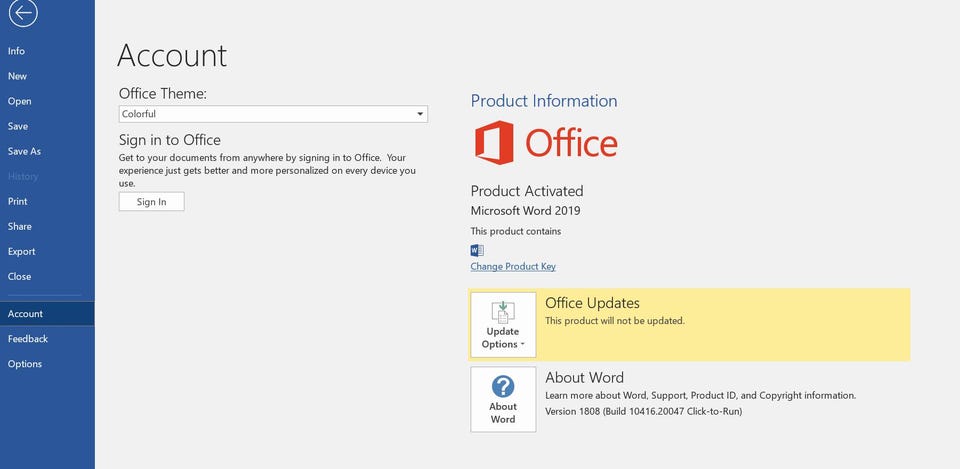Open the Feedback page
960x469 pixels.
click(x=47, y=339)
